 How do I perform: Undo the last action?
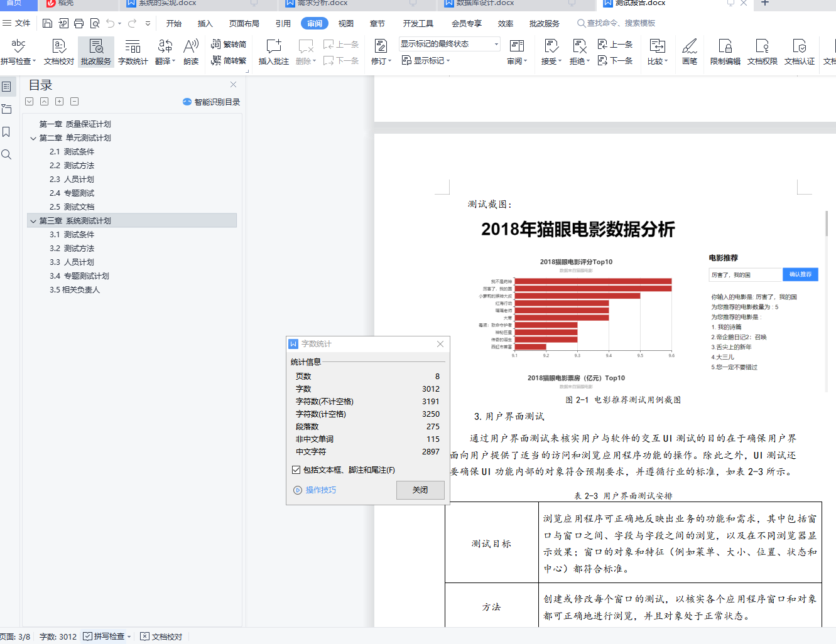tap(111, 23)
